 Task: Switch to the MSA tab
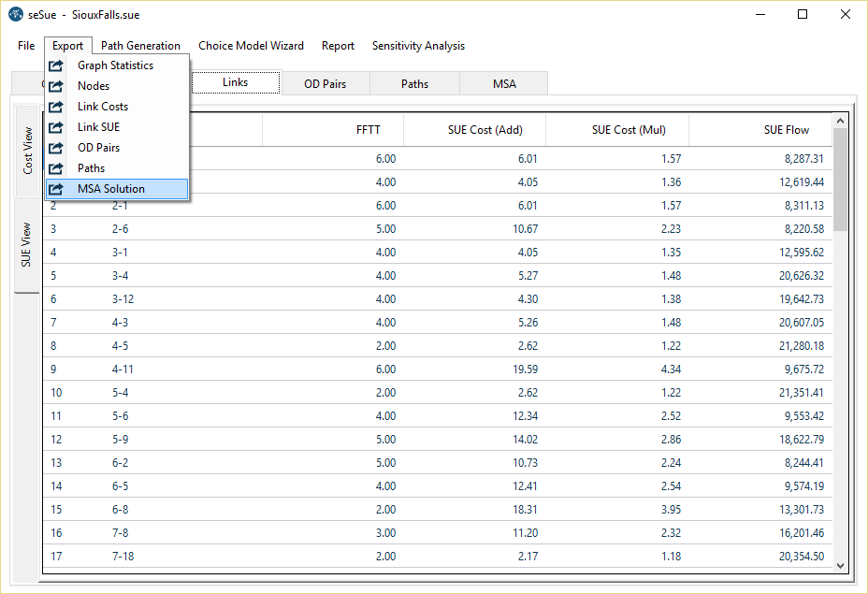[x=504, y=84]
